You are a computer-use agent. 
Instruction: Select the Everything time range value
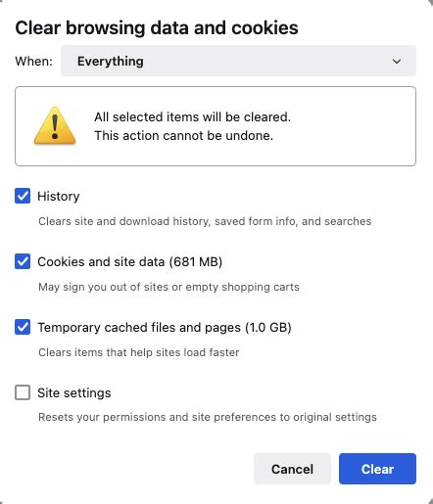pos(111,62)
